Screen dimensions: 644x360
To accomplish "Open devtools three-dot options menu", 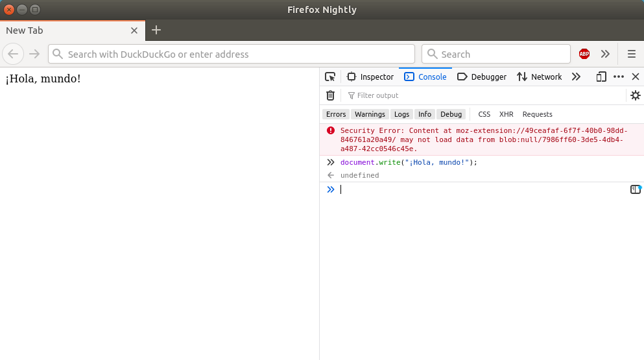I will click(x=619, y=77).
